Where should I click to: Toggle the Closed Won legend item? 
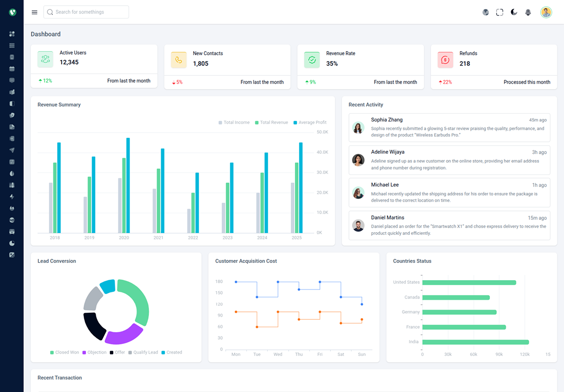(x=64, y=352)
